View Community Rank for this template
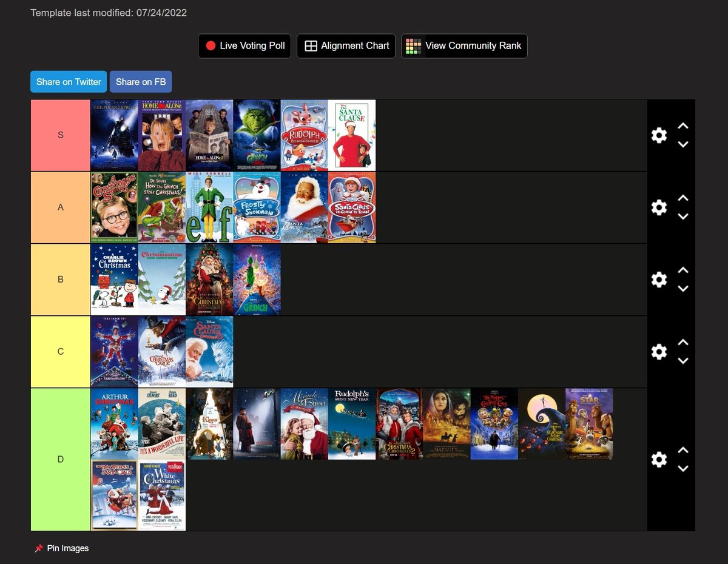 click(464, 46)
